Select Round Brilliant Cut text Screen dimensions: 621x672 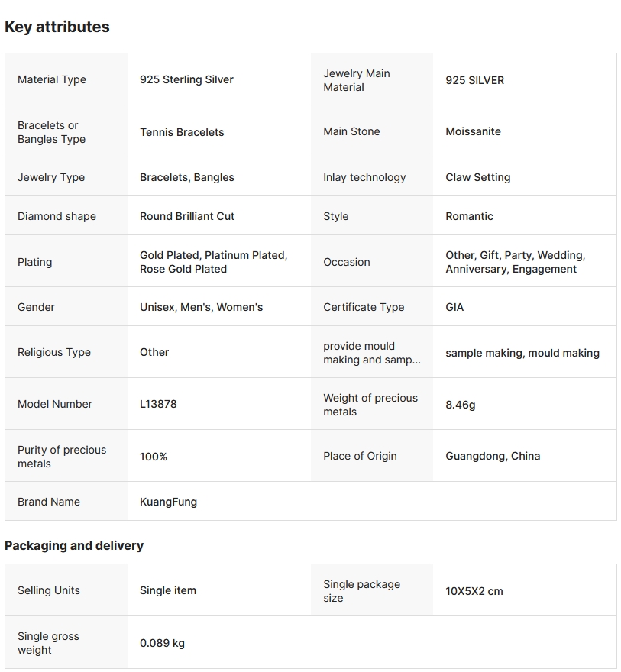coord(187,216)
